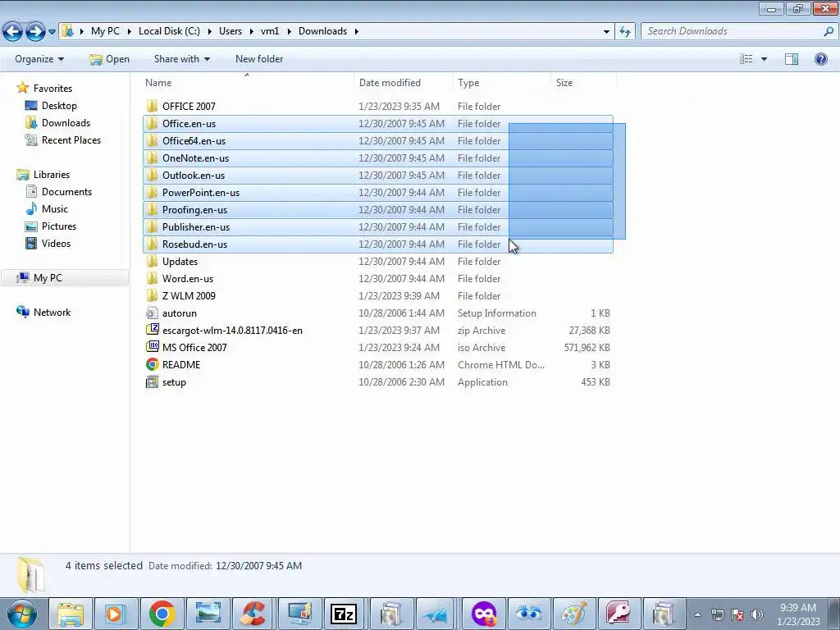Refresh the Downloads folder view
840x630 pixels.
624,32
